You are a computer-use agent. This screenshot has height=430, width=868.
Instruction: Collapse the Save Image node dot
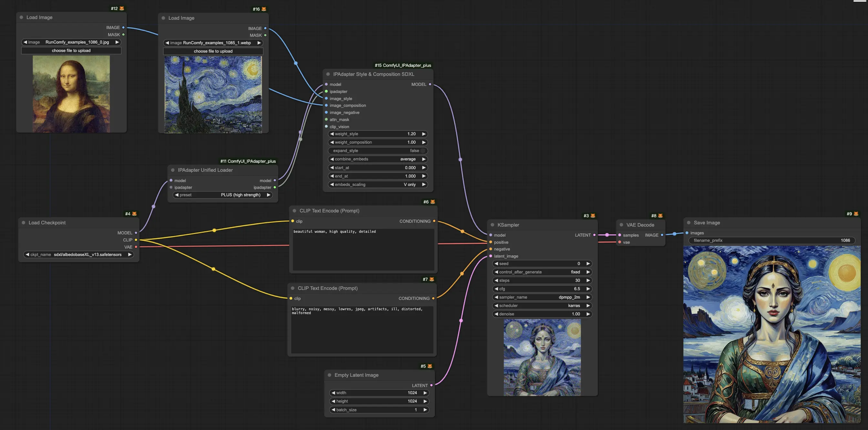(689, 222)
